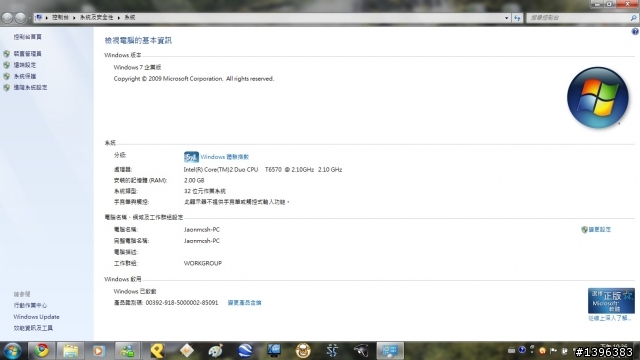Open the Windows 體驗指數 link
This screenshot has width=640, height=360.
coord(224,157)
